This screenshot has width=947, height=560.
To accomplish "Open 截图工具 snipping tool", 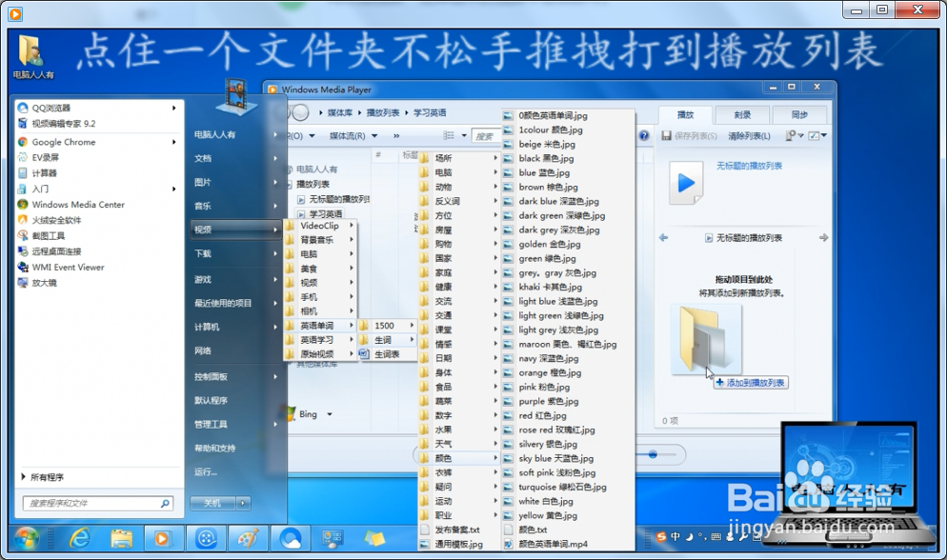I will (x=48, y=236).
